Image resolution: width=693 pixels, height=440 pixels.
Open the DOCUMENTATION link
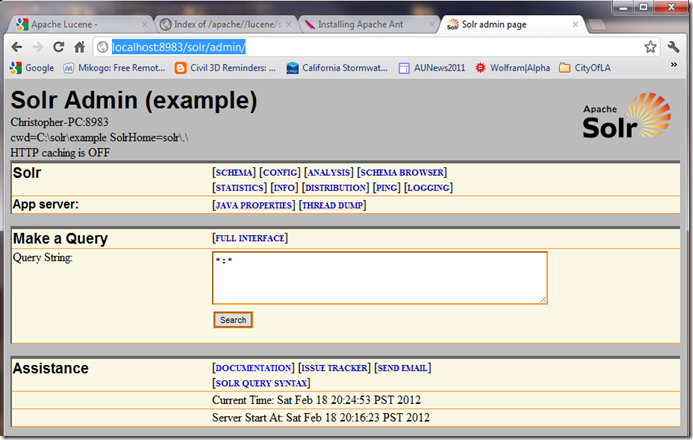click(x=253, y=368)
